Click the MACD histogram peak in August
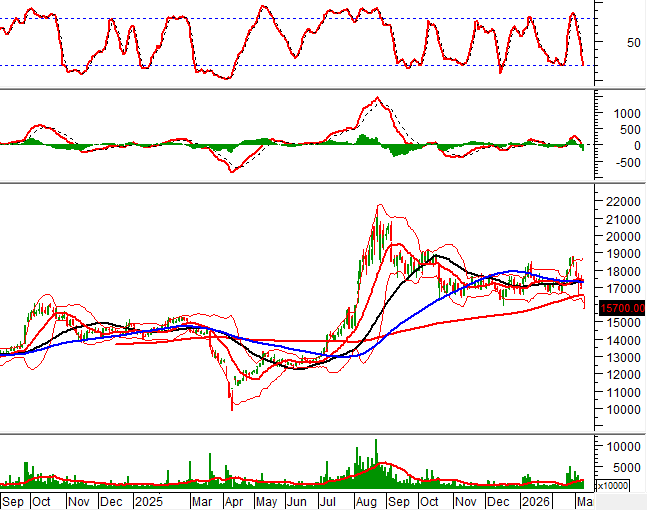 coord(362,137)
